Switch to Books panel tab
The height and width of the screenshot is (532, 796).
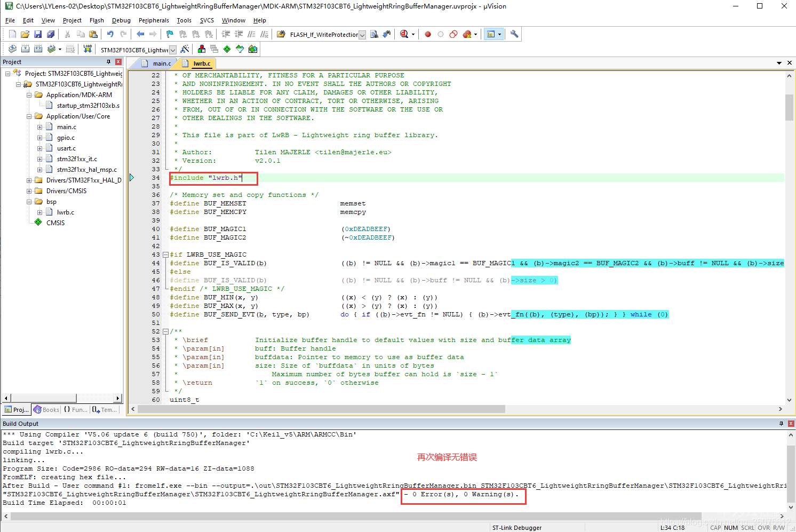46,410
